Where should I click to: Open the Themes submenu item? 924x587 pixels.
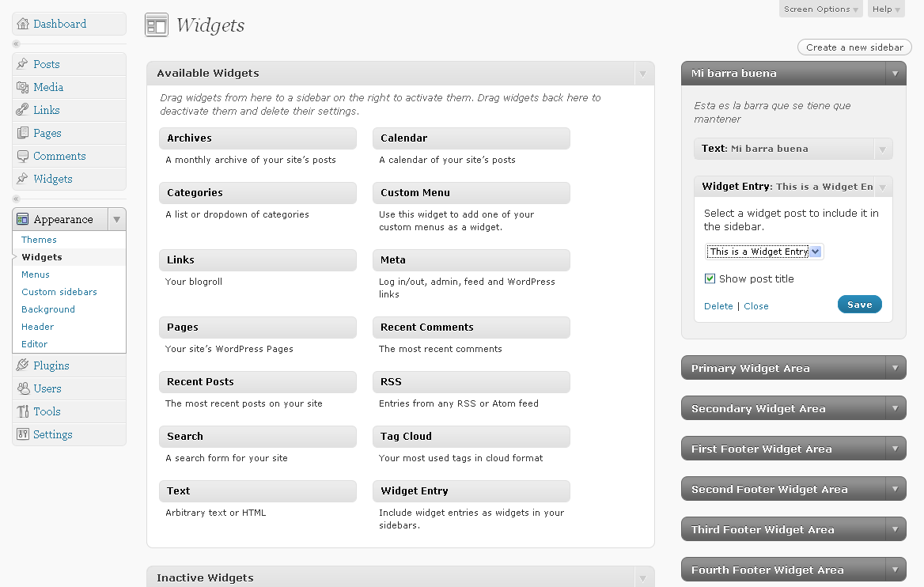coord(39,239)
